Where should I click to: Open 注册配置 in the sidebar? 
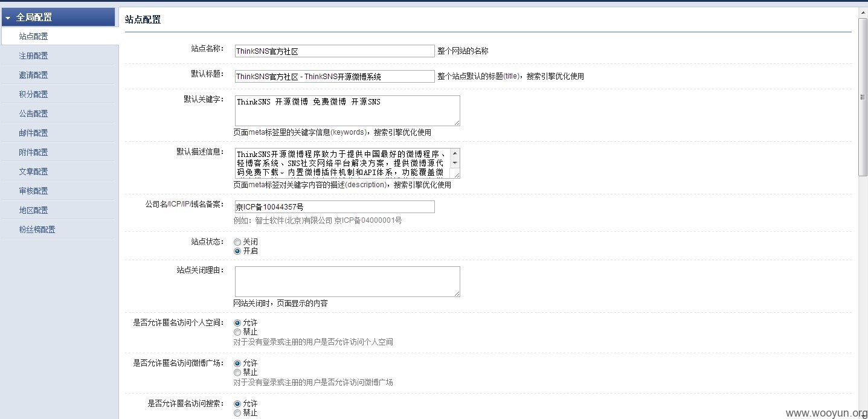tap(33, 56)
